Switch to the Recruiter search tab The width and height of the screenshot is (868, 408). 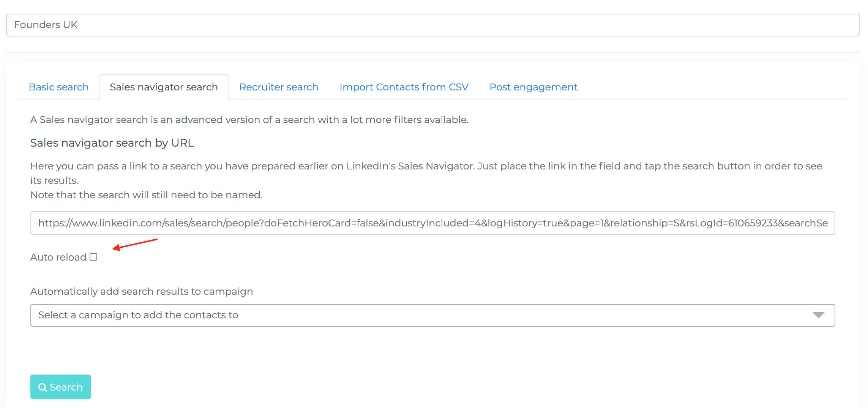point(279,87)
